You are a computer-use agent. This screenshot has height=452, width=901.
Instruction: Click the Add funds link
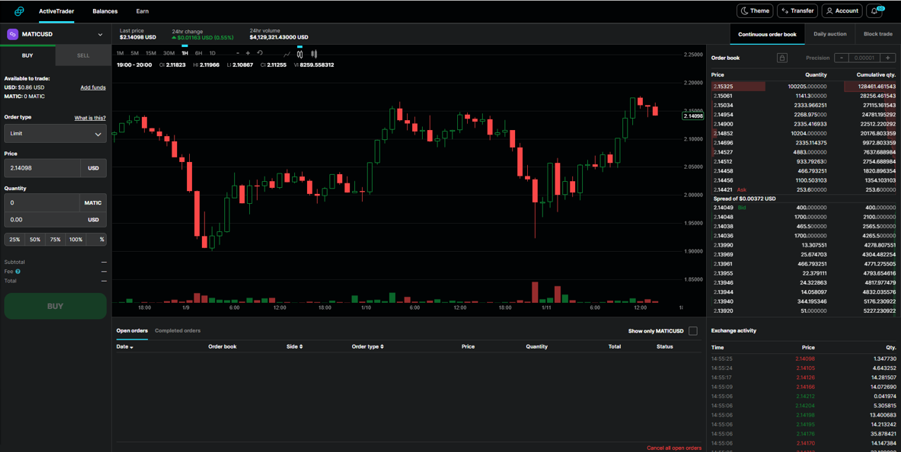click(x=93, y=88)
